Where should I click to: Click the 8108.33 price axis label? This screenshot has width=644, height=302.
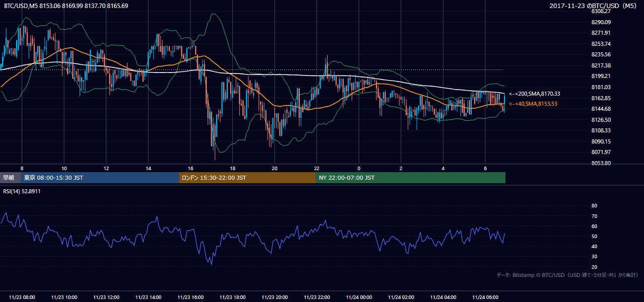(601, 130)
